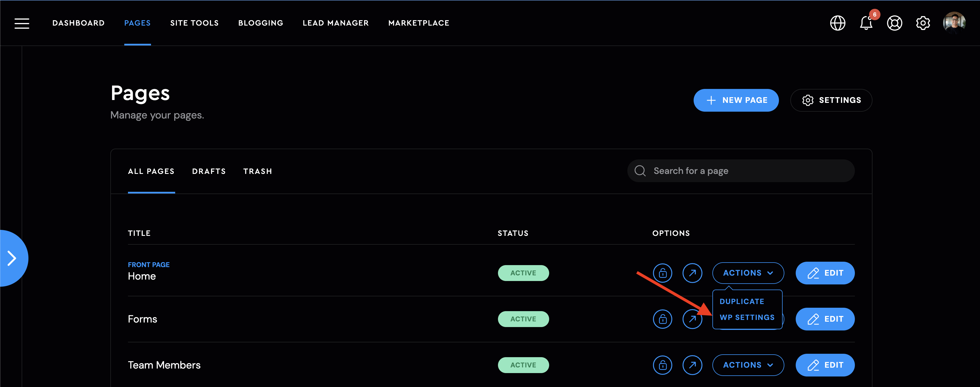
Task: Open the Blogging section
Action: 260,23
